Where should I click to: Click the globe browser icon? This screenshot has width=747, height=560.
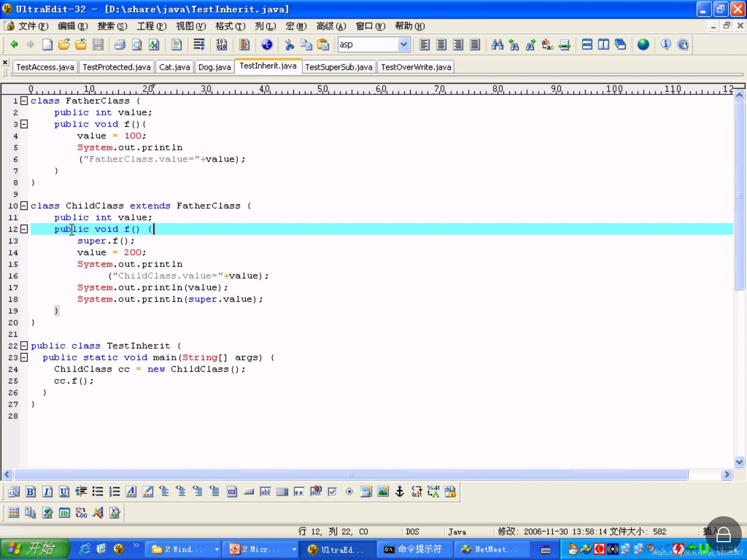[x=643, y=44]
